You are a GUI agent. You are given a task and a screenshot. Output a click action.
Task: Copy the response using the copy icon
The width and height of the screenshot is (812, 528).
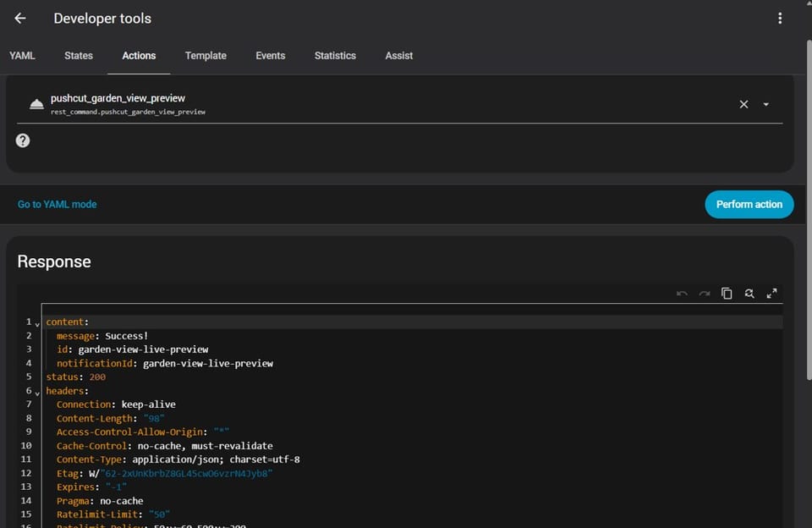(x=727, y=293)
